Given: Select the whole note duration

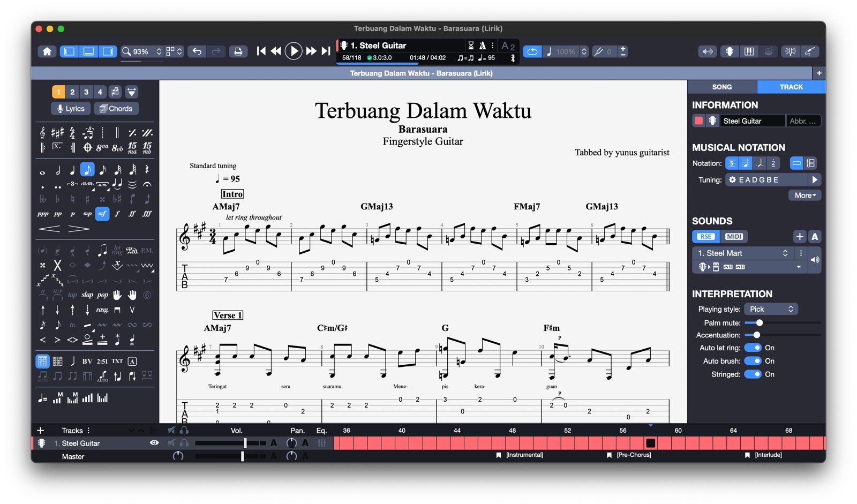Looking at the screenshot, I should (43, 172).
